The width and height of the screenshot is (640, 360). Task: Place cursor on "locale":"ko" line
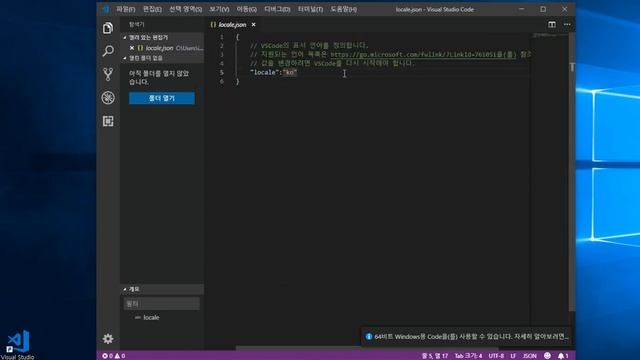273,72
